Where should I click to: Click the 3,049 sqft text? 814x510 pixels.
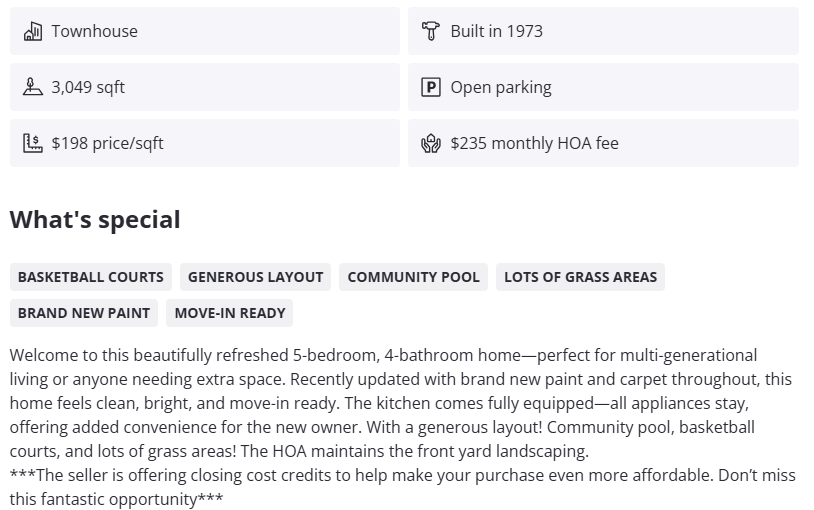coord(88,87)
